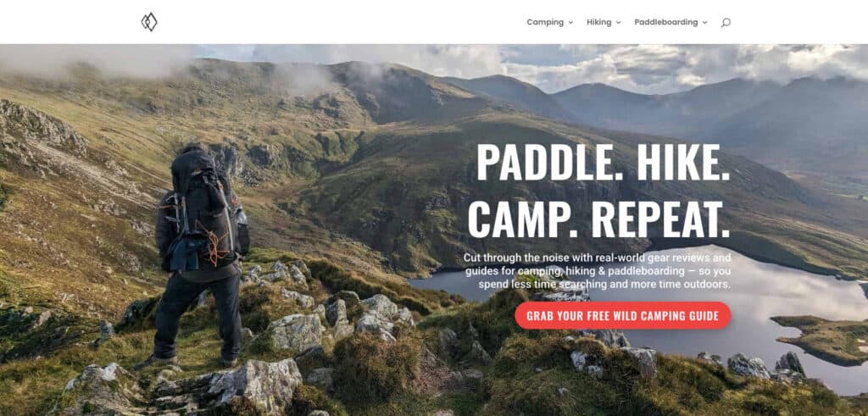
Task: Open search with the magnifier icon
Action: click(x=726, y=23)
